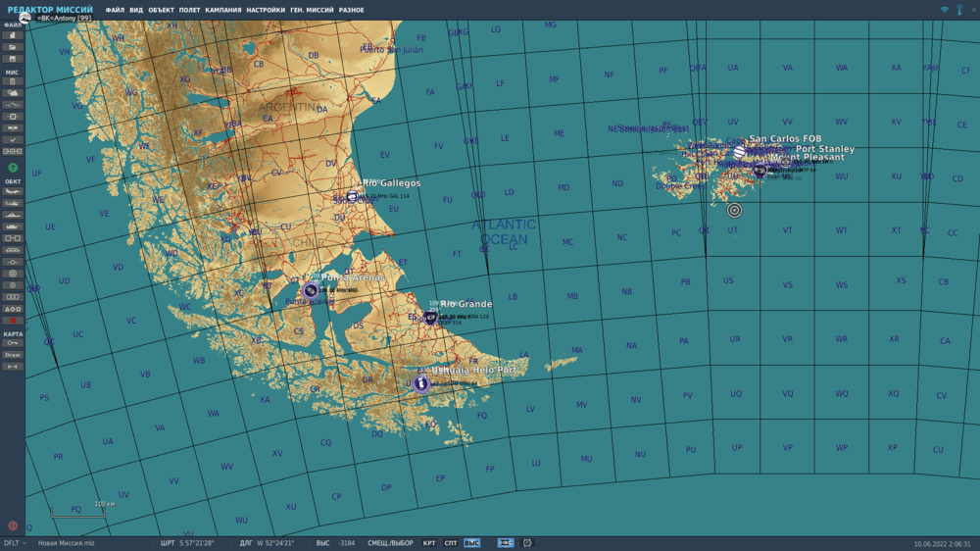
Task: Select the ground vehicle placement tool
Action: (x=13, y=227)
